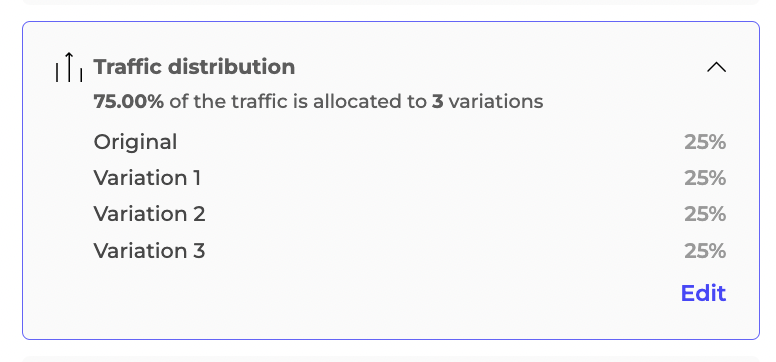The image size is (776, 362).
Task: Open Edit for traffic distribution
Action: (x=703, y=293)
